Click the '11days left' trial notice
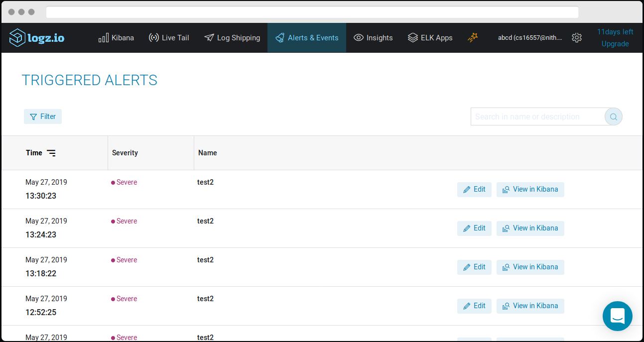This screenshot has width=644, height=342. click(x=615, y=32)
